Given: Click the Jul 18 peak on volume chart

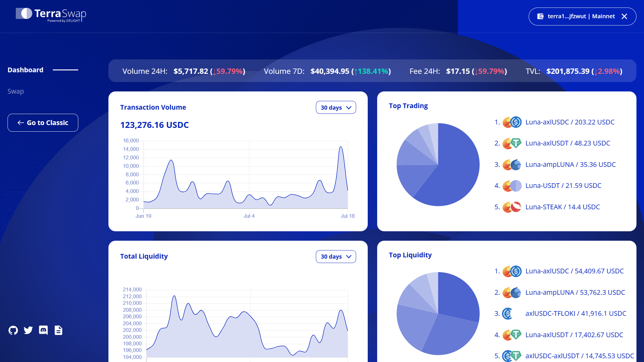Looking at the screenshot, I should (x=341, y=147).
